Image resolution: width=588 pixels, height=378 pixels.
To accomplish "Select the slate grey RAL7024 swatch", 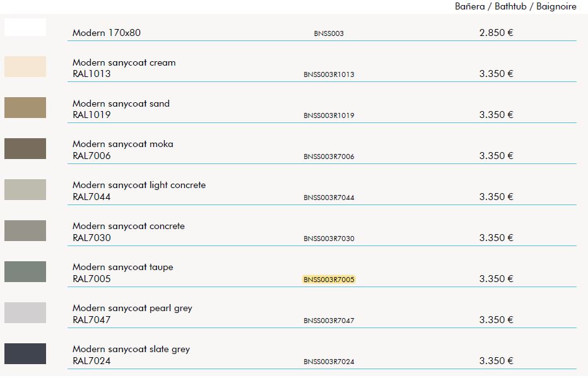I will 25,353.
